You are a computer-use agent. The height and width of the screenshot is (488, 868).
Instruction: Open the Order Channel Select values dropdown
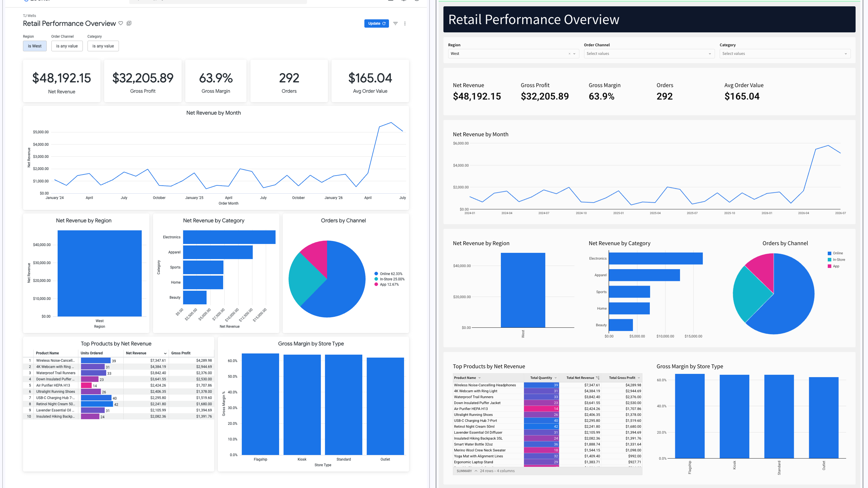649,54
